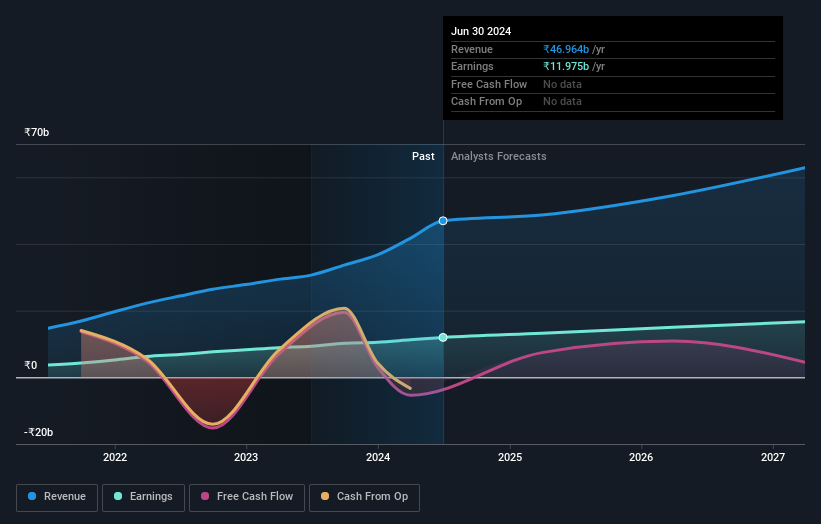Click the -₹20b y-axis label
The image size is (821, 524).
pyautogui.click(x=39, y=432)
